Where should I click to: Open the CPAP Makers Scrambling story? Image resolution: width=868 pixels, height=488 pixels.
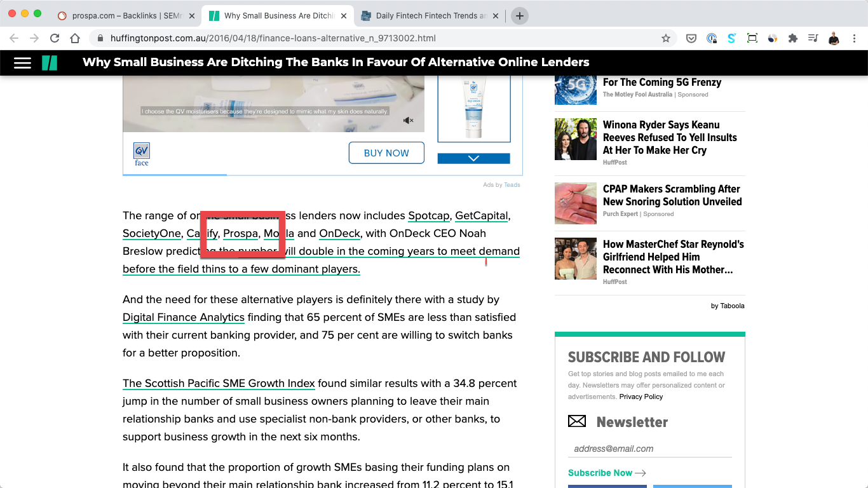coord(672,195)
